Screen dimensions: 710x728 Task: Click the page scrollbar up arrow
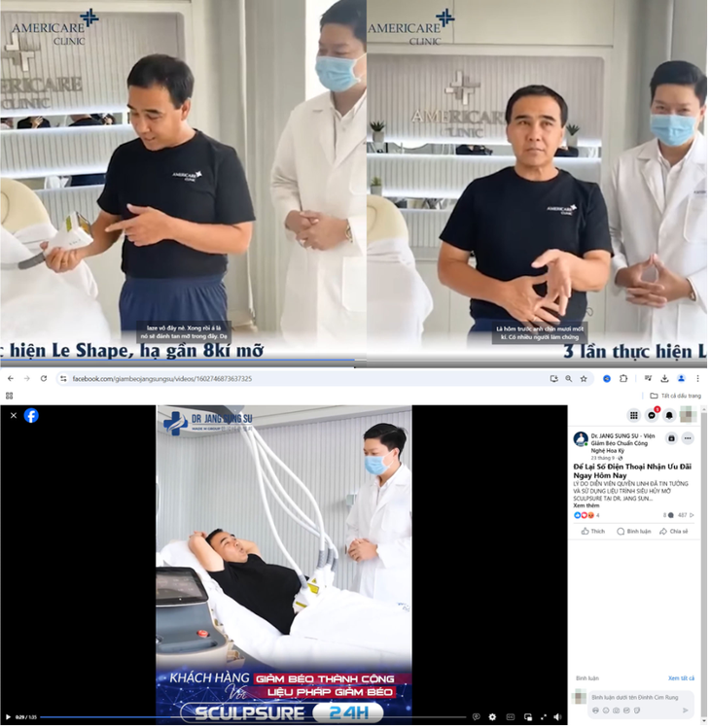click(706, 410)
